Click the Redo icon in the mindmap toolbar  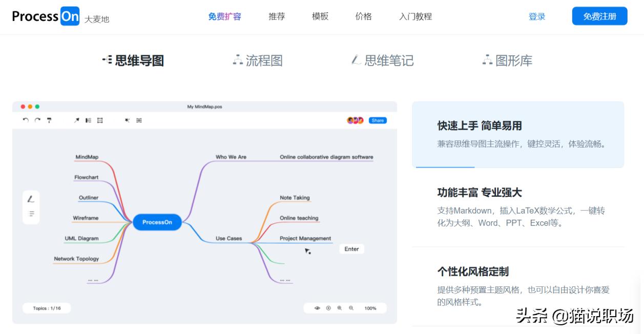(x=37, y=120)
